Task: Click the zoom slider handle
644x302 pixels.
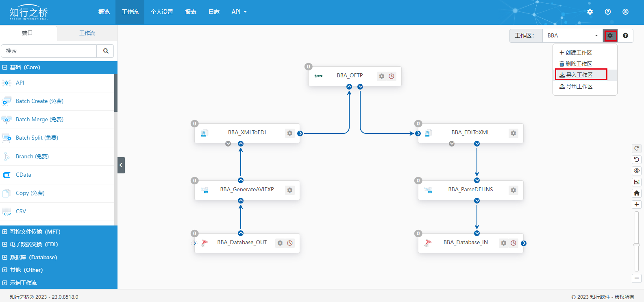Action: 637,245
